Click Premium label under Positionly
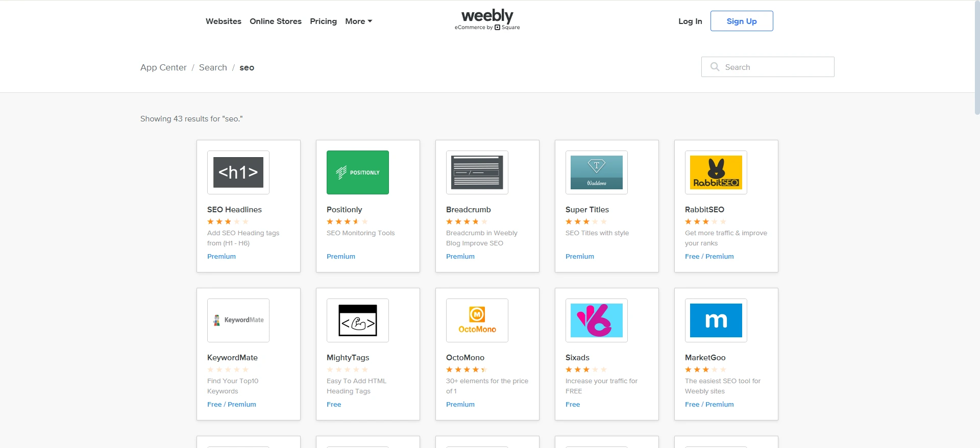The height and width of the screenshot is (448, 980). click(341, 257)
